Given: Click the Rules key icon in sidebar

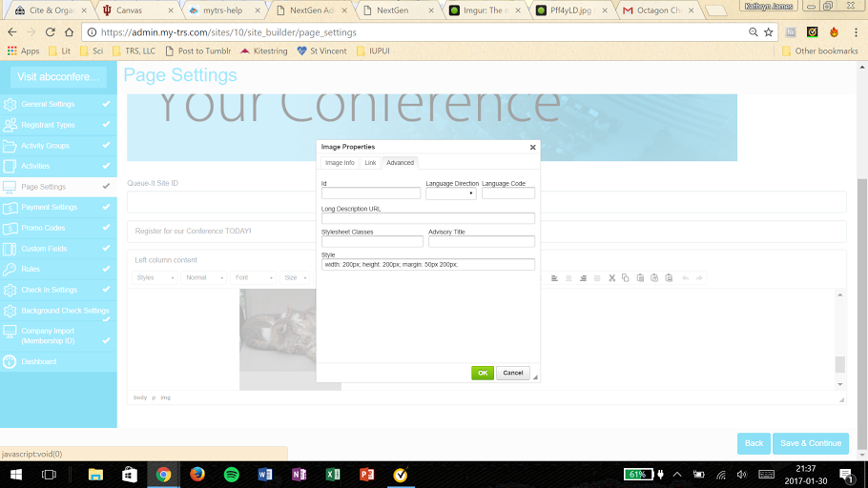Looking at the screenshot, I should [x=10, y=270].
